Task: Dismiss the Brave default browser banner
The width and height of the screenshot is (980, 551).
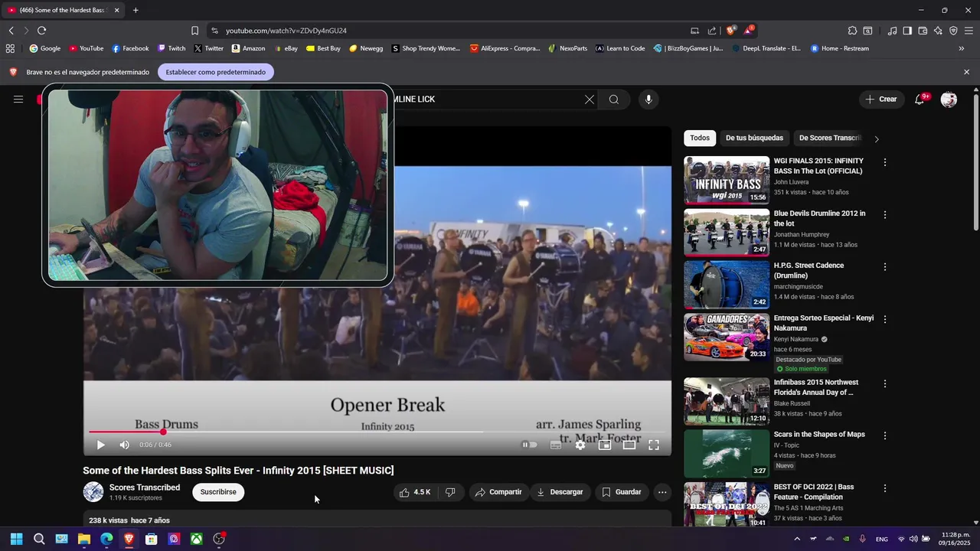Action: pos(966,72)
